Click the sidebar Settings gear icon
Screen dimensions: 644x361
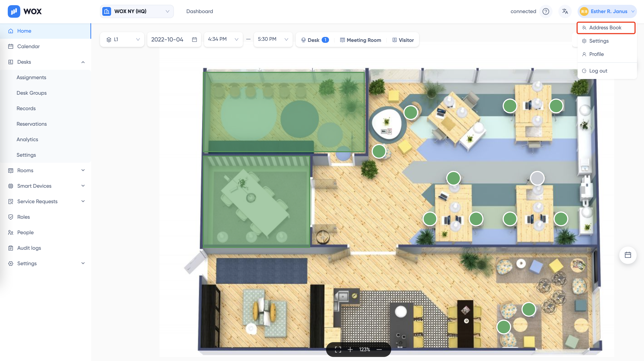click(x=11, y=264)
